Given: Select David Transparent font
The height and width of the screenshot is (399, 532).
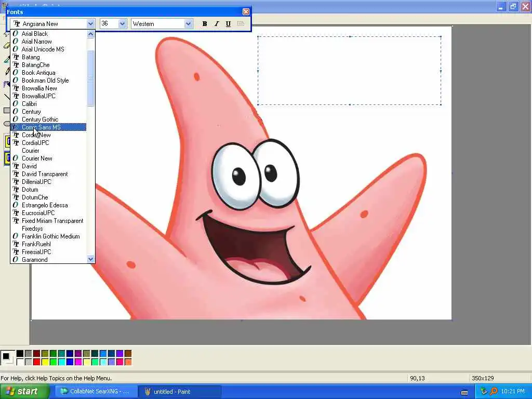Looking at the screenshot, I should [48, 174].
